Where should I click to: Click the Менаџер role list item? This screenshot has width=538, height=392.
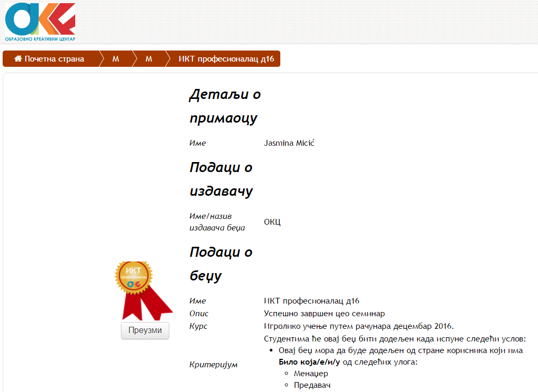point(311,374)
